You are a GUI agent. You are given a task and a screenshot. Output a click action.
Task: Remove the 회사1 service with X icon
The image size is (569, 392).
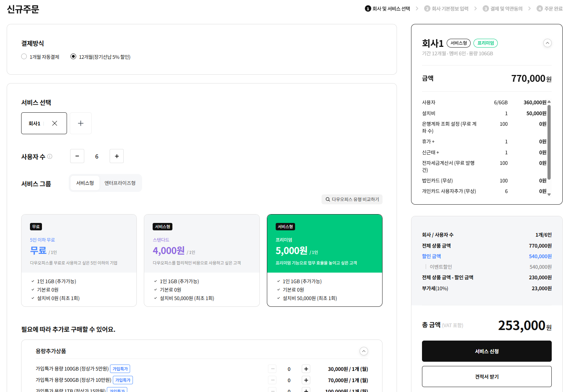55,123
